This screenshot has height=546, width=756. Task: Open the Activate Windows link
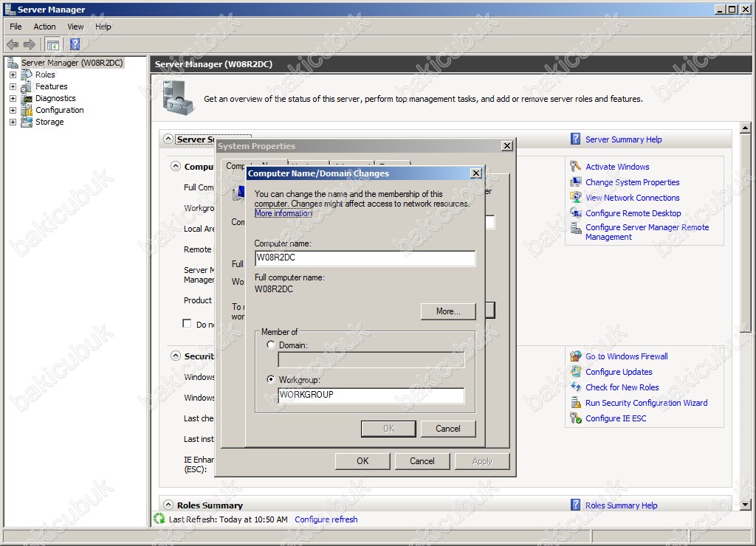pyautogui.click(x=617, y=167)
